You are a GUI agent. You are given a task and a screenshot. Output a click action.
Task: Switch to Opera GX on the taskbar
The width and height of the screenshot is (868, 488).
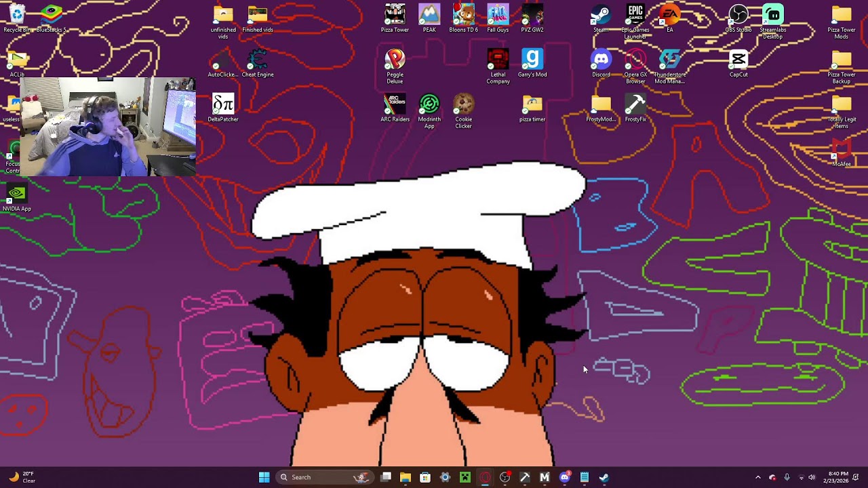tap(485, 477)
